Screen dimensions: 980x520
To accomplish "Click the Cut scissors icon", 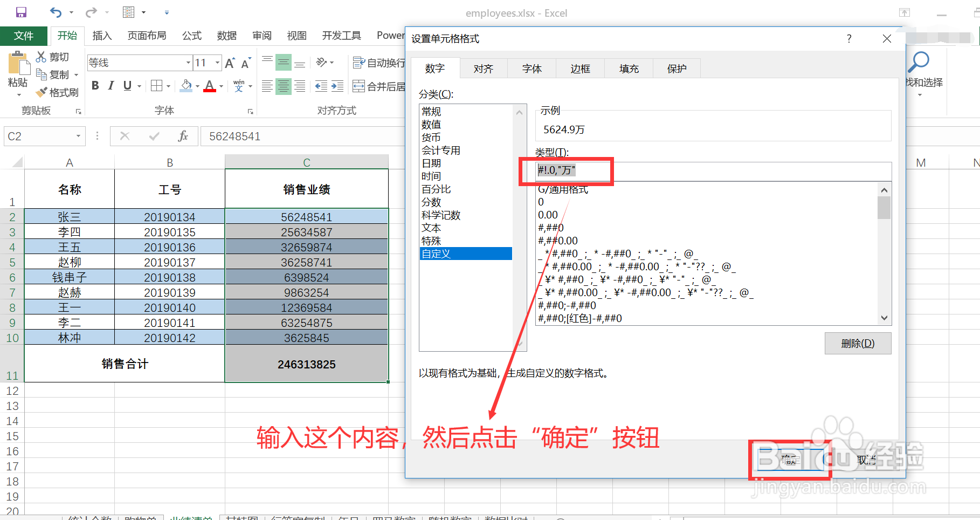I will click(x=41, y=57).
